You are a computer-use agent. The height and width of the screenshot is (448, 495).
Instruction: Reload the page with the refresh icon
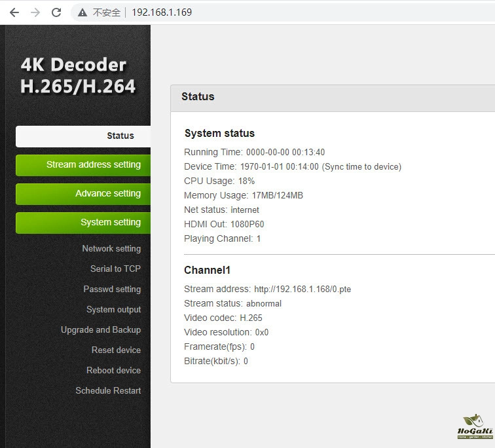[56, 12]
